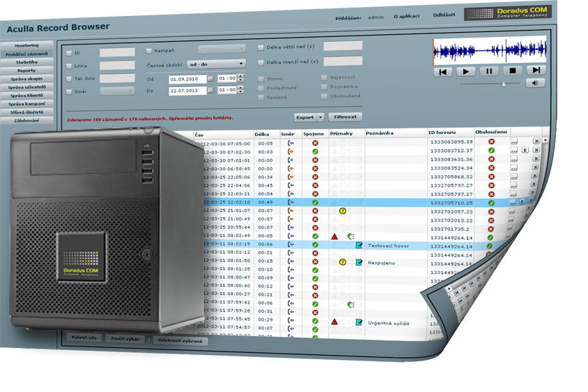Check Délka menší než (s)
The height and width of the screenshot is (392, 588).
(261, 63)
